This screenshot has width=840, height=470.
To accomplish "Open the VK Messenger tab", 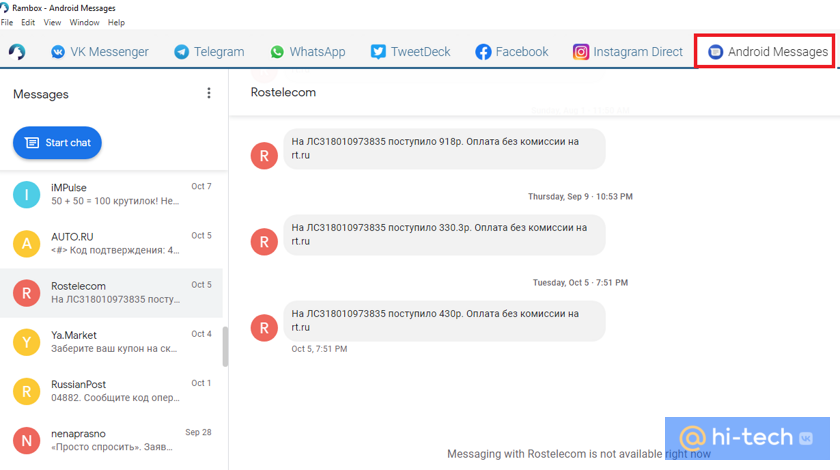I will 100,51.
